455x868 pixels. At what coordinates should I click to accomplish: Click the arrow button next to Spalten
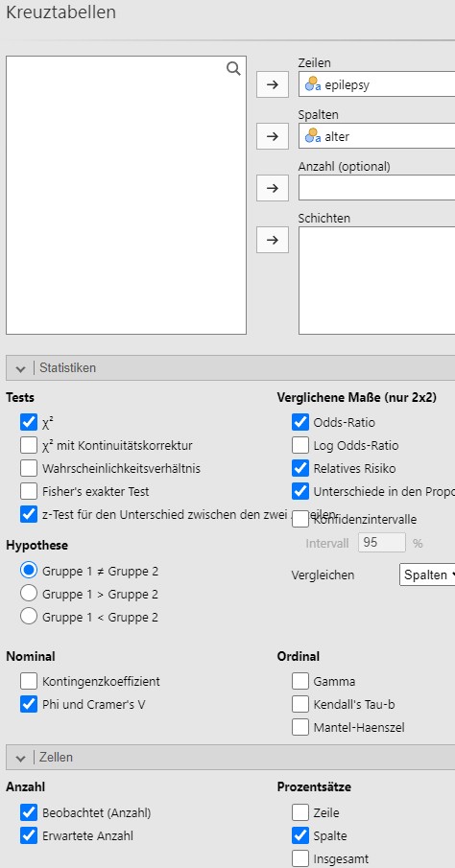[272, 136]
